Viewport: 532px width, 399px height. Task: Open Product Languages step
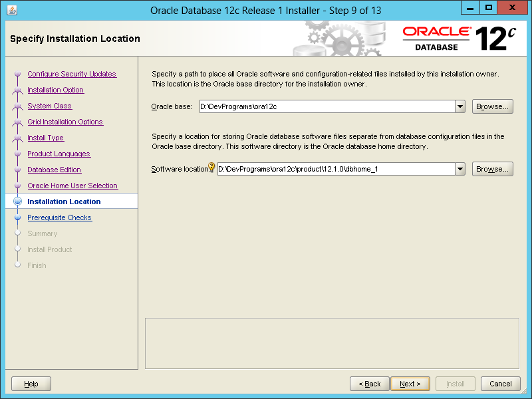59,154
